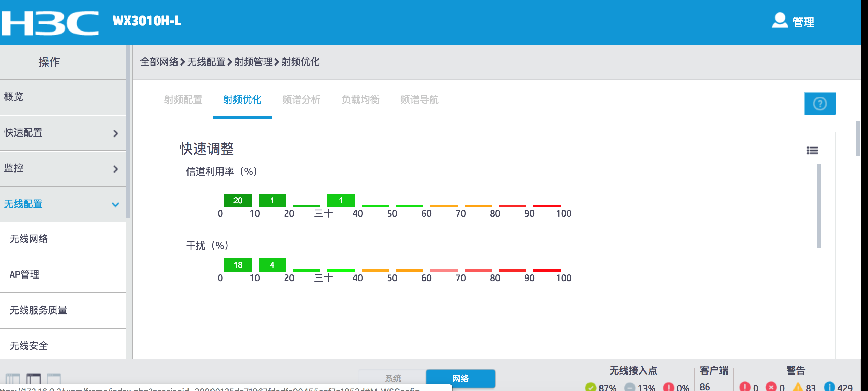Click the orange warning triangle alarm icon
The image size is (868, 391).
[x=798, y=387]
